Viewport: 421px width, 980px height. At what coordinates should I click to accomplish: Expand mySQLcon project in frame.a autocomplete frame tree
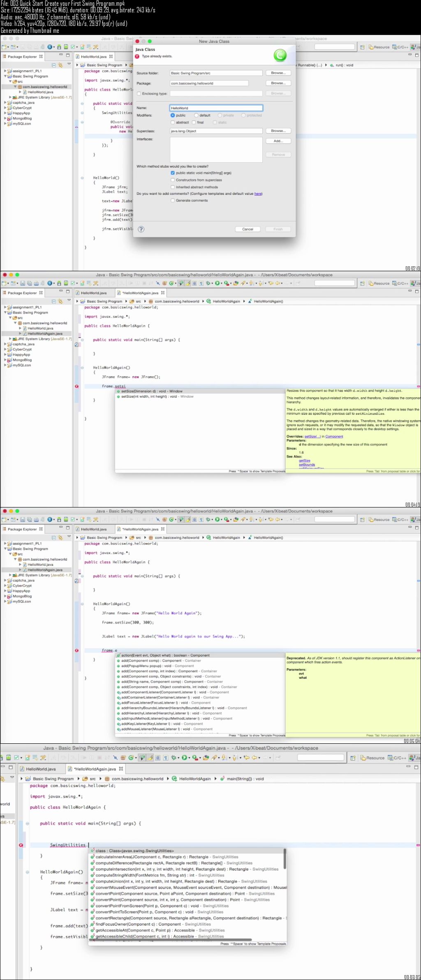5,602
